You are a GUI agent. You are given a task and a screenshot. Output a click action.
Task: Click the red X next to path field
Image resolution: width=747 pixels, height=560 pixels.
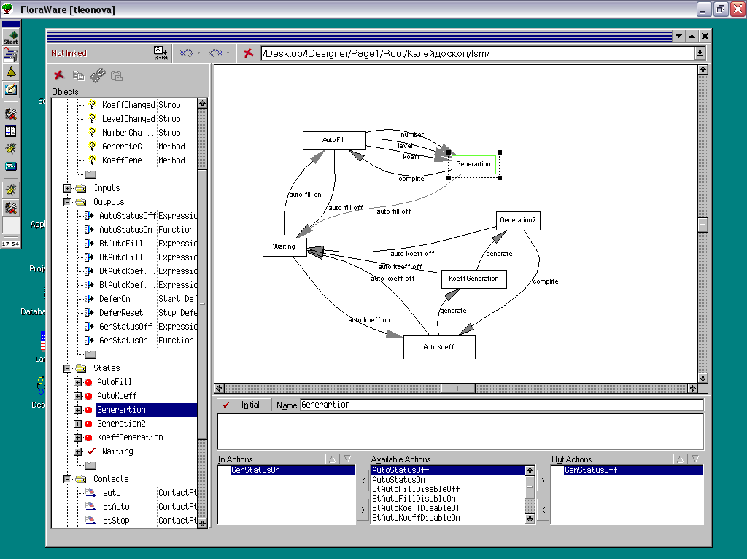click(249, 53)
